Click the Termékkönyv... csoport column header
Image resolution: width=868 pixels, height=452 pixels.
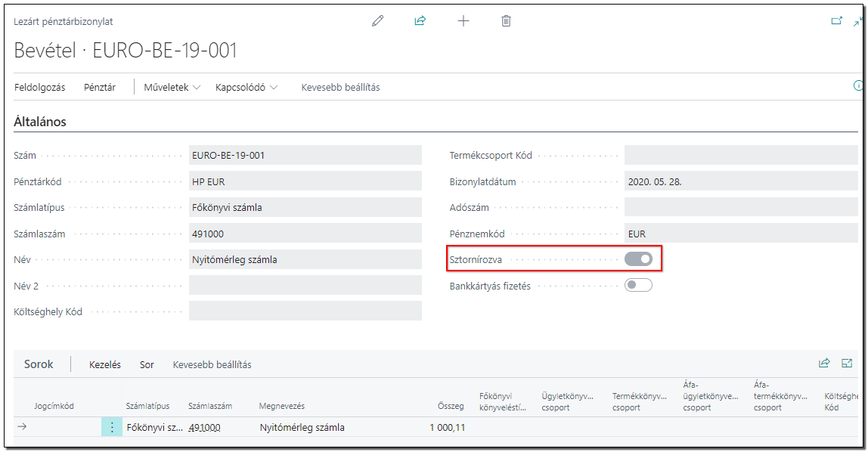point(640,401)
